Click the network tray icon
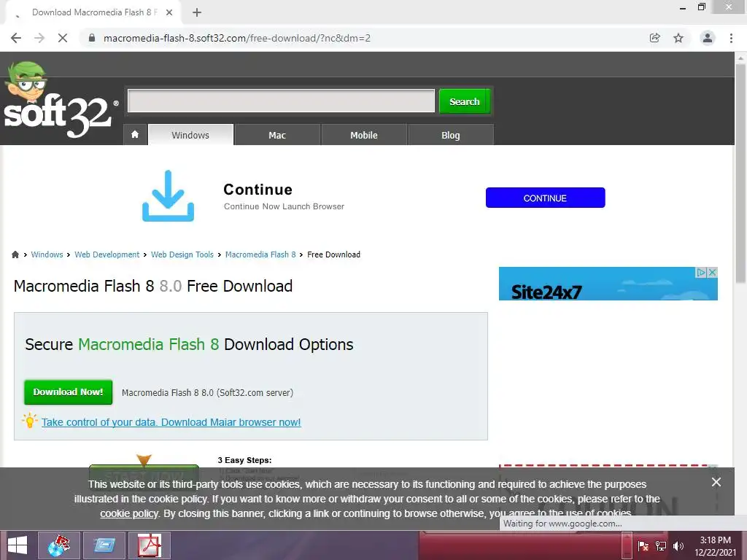The width and height of the screenshot is (747, 560). point(661,546)
